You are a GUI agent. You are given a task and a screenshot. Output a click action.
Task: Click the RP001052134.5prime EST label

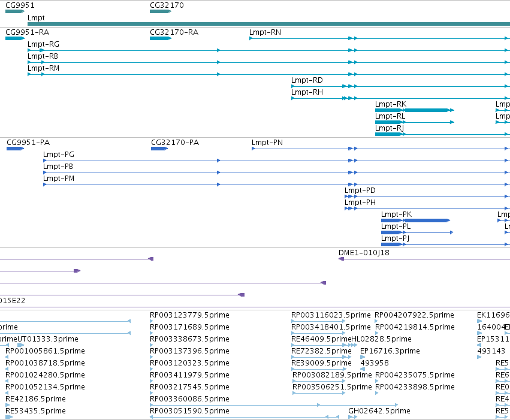coord(45,387)
